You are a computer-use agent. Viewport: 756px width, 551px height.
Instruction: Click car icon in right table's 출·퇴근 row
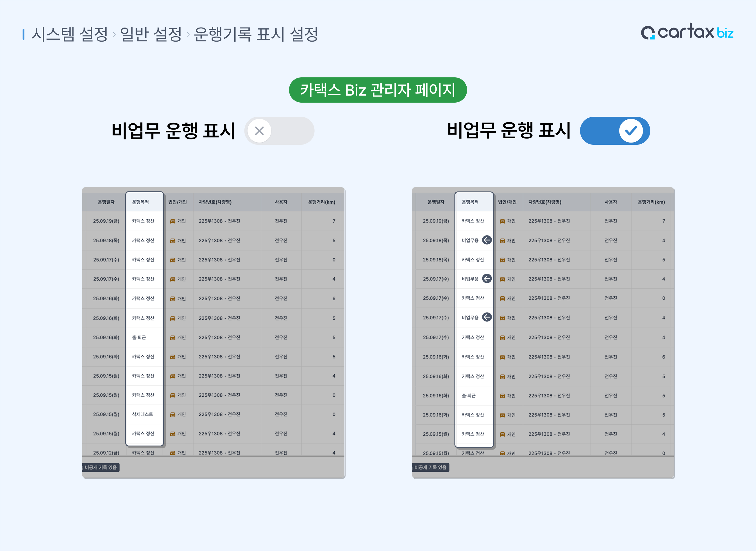pos(502,396)
